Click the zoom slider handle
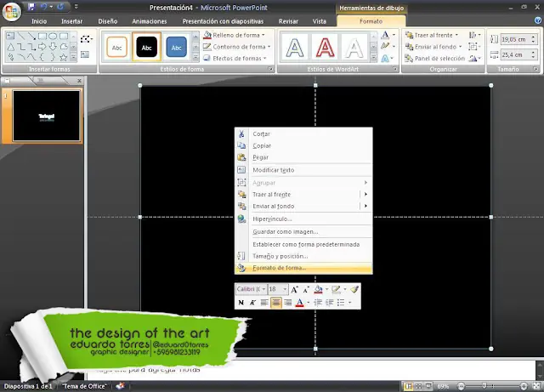Screen dimensions: 544x392 [x=484, y=386]
